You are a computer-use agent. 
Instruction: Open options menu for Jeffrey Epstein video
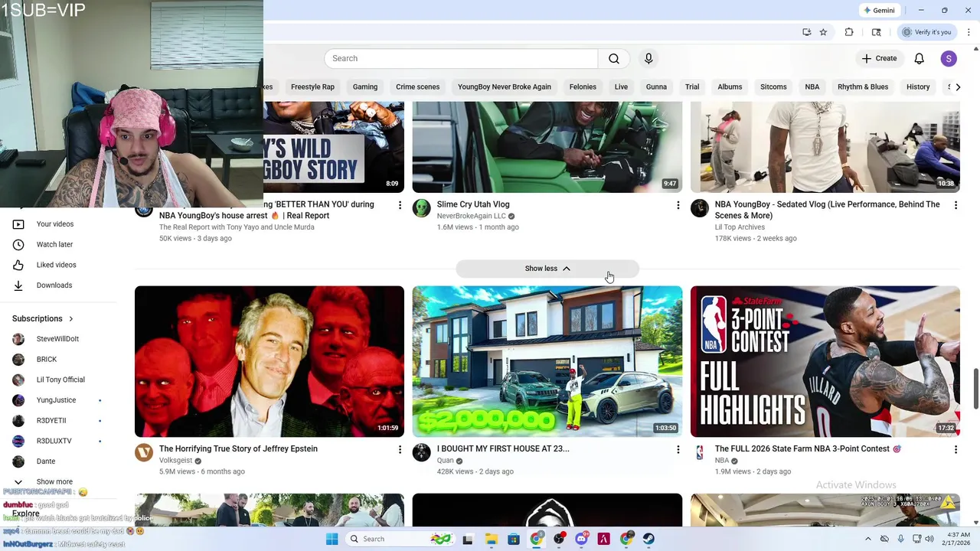400,449
